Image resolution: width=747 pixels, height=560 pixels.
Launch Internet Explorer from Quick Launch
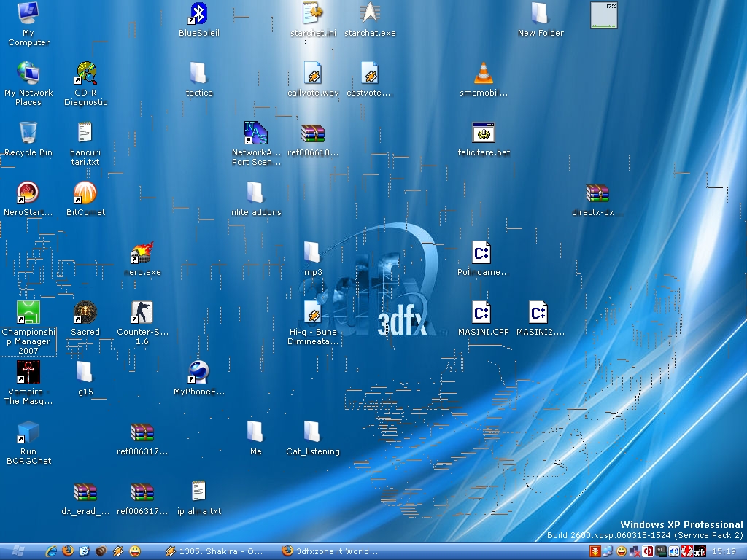click(x=51, y=551)
